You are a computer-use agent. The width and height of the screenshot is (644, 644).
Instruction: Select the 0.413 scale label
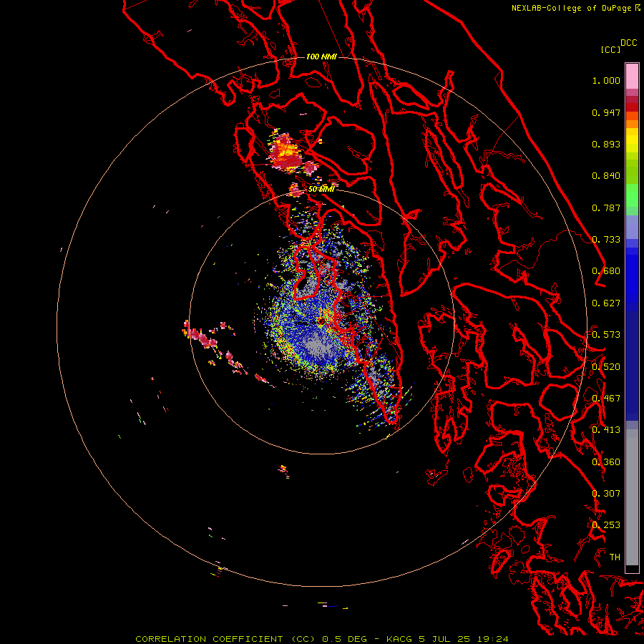pos(606,430)
